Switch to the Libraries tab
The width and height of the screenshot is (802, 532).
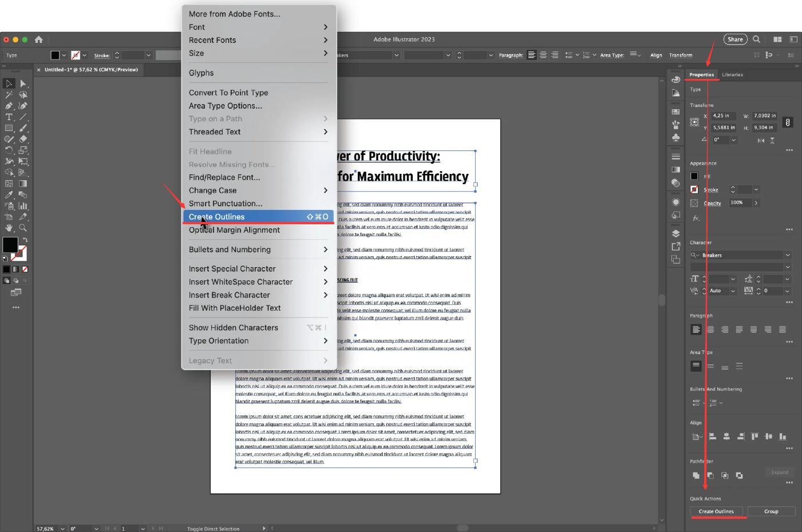tap(732, 74)
